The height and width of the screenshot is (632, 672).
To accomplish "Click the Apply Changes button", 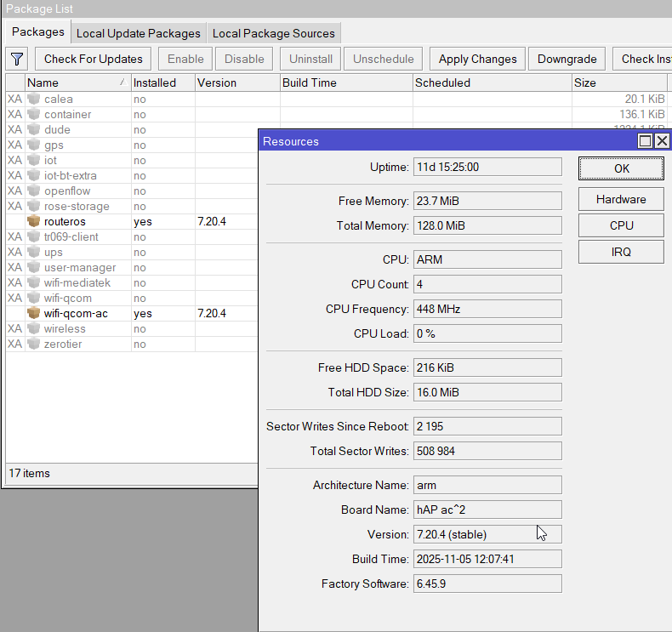I will 477,59.
